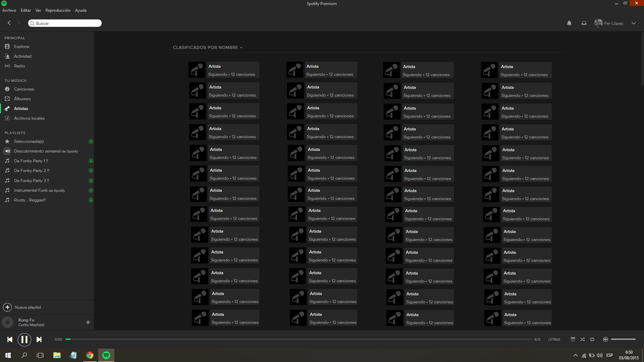This screenshot has height=362, width=644.
Task: Skip to the previous track
Action: coord(10,340)
